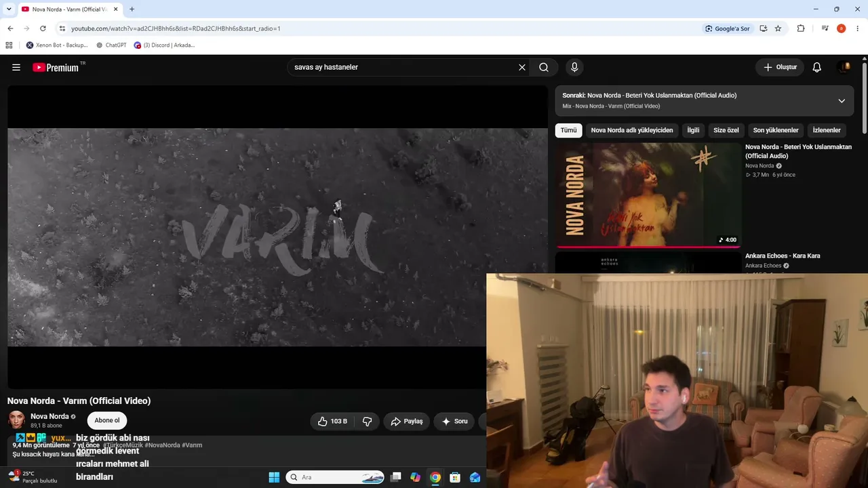Start voice search with the microphone
868x488 pixels.
coord(574,67)
